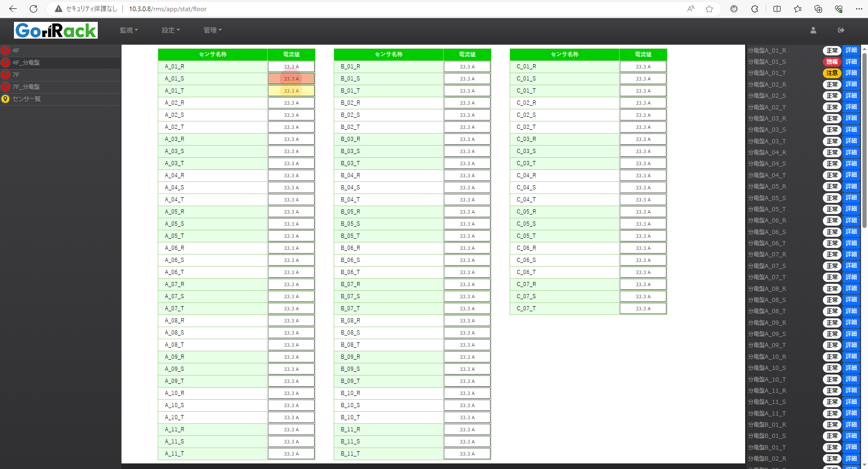This screenshot has width=868, height=469.
Task: Click the current value of B_06_S
Action: [x=467, y=260]
